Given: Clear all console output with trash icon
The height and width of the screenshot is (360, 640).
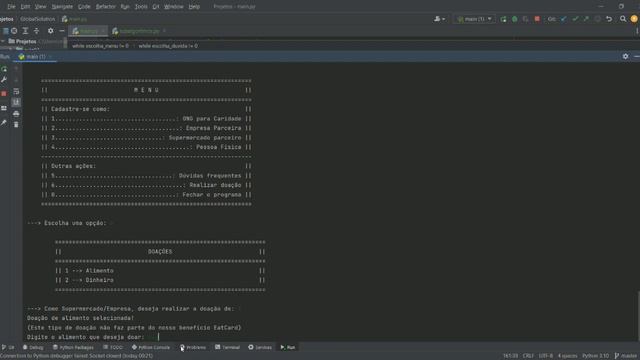Looking at the screenshot, I should [x=16, y=124].
